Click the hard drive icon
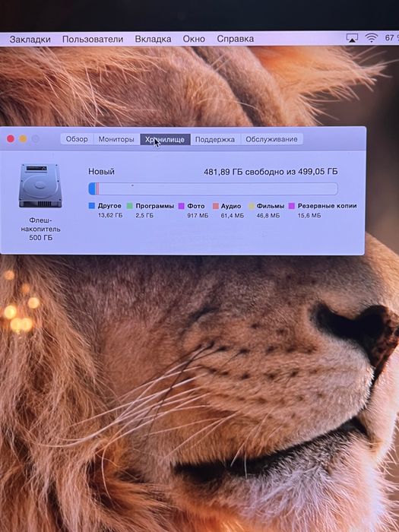Viewport: 399px width, 532px height. pyautogui.click(x=40, y=185)
